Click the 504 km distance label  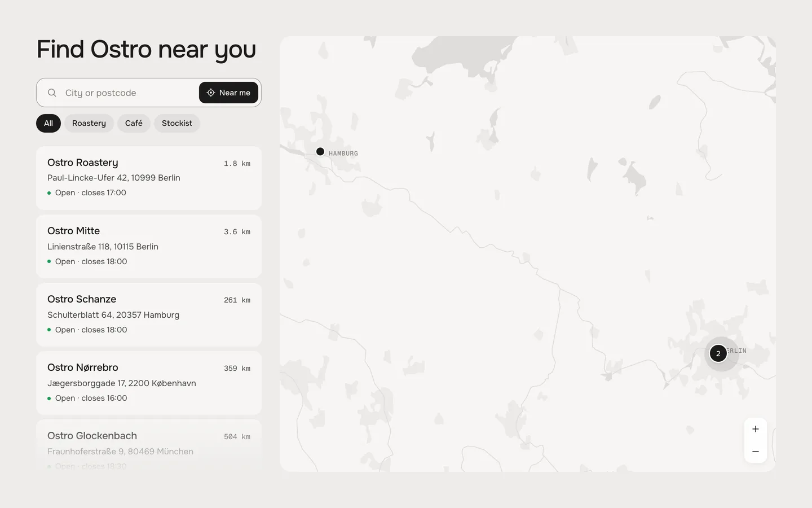[237, 437]
